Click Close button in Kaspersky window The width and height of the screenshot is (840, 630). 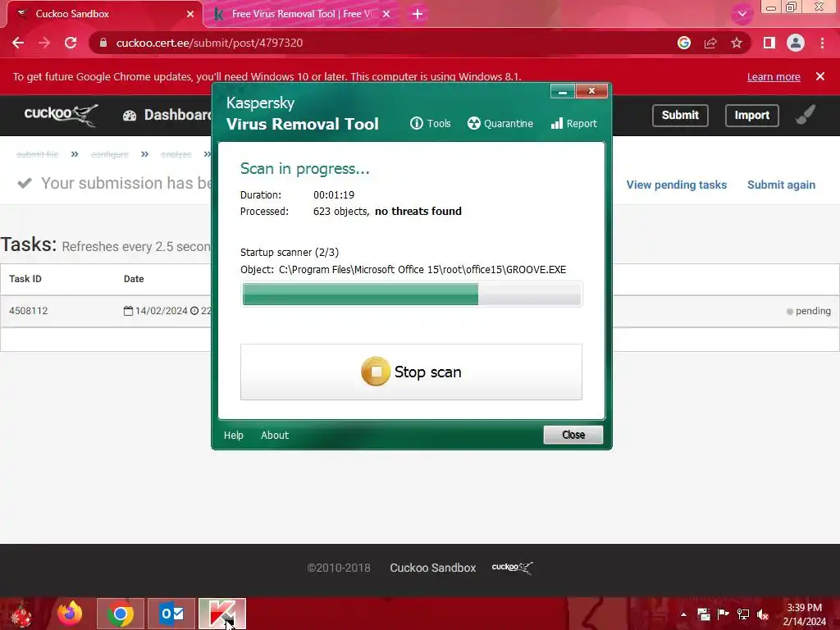point(573,435)
